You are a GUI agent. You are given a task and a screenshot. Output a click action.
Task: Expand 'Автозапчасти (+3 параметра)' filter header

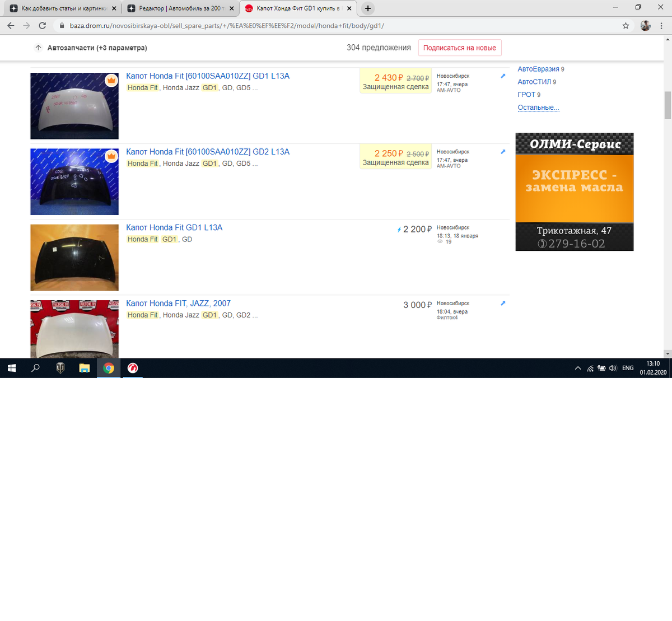tap(97, 48)
